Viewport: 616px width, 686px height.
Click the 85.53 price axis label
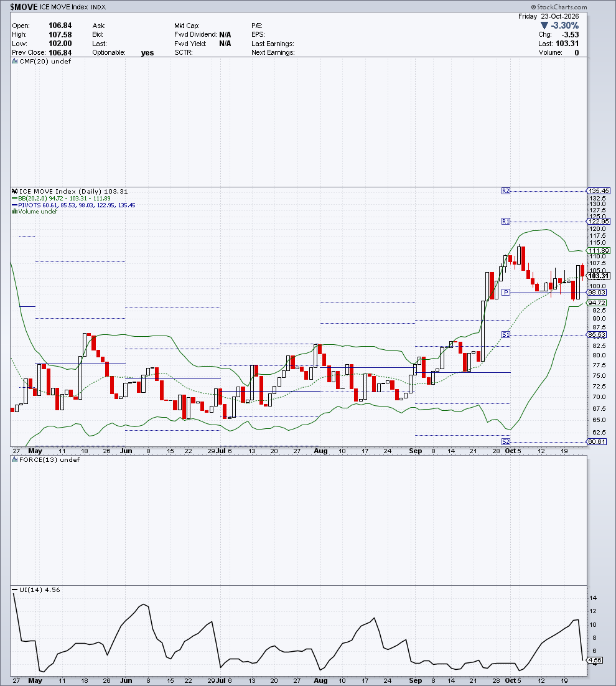point(597,335)
